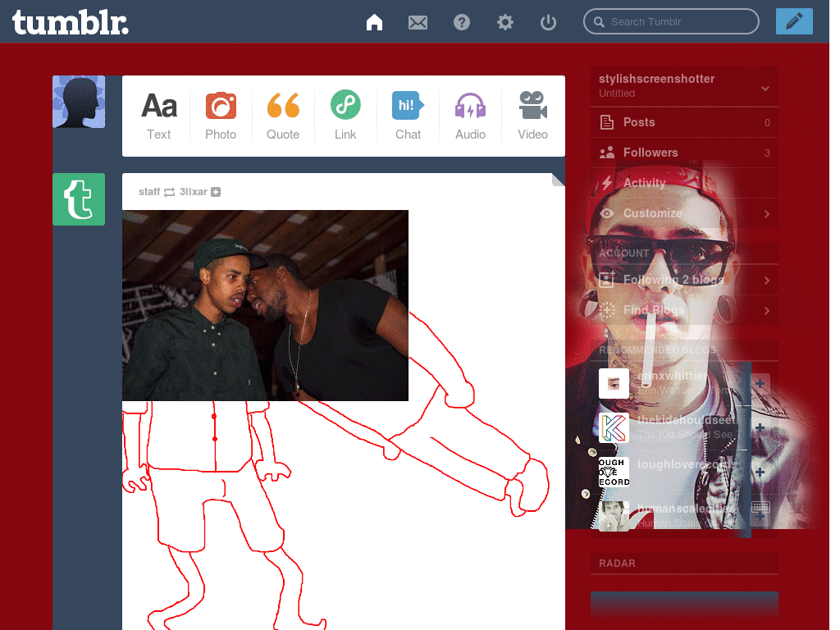Create a new Photo post
840x630 pixels.
click(221, 116)
